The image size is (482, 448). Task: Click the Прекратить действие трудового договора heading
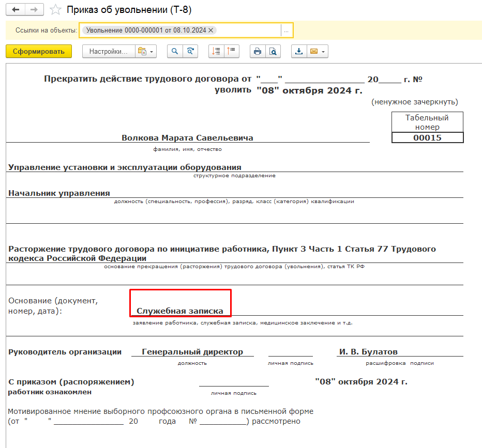(x=147, y=79)
